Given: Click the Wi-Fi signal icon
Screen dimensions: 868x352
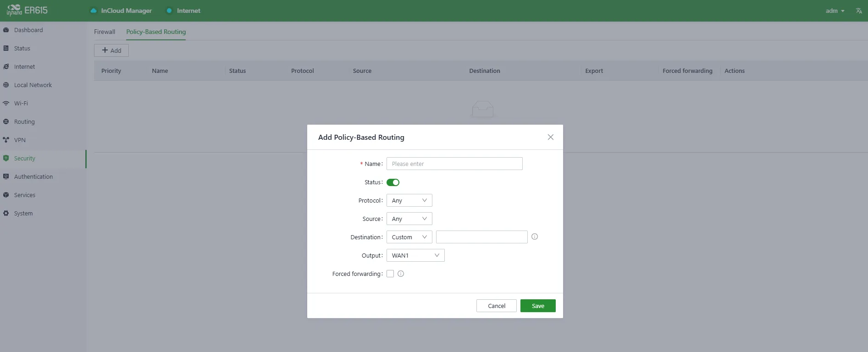Looking at the screenshot, I should point(6,103).
